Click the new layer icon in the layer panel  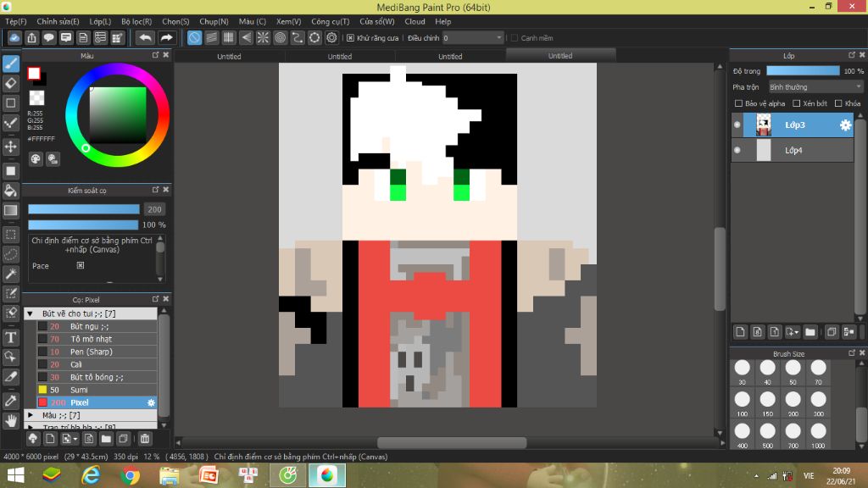point(740,332)
